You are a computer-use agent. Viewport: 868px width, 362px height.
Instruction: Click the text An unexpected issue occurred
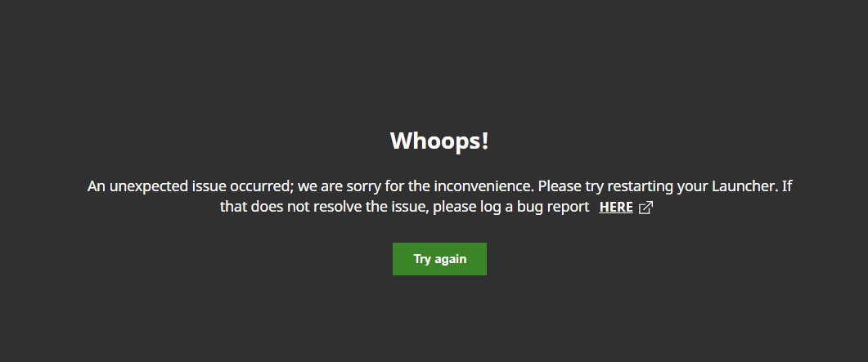click(190, 186)
